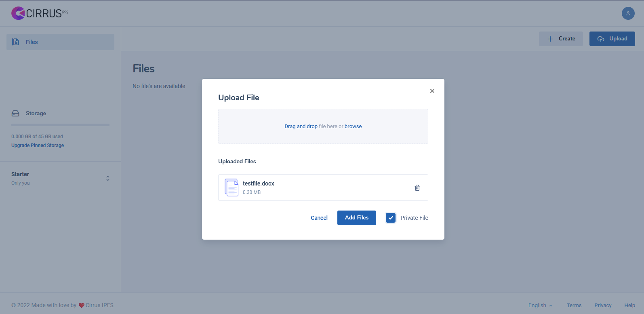Click the No file's are available message
Screen dimensions: 644x314
click(x=159, y=86)
